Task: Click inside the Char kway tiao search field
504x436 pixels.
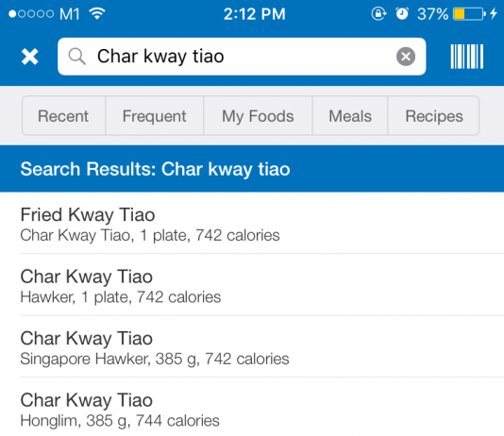Action: [242, 57]
